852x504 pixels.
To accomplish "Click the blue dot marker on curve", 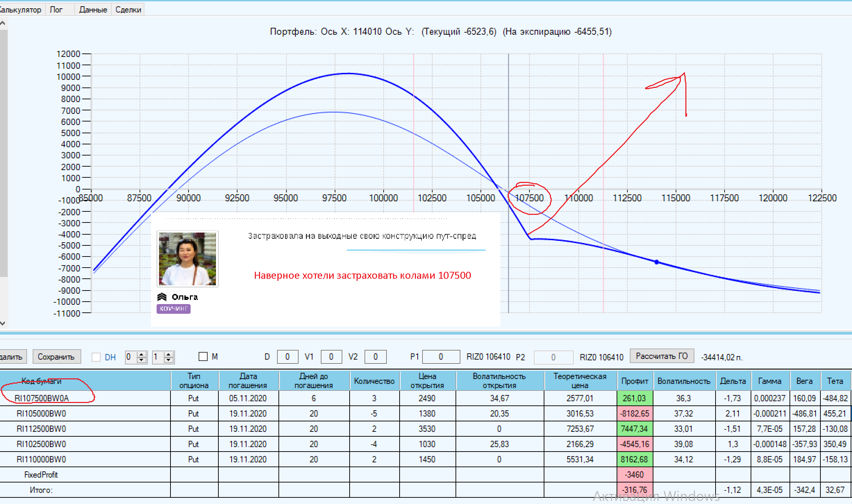I will 657,262.
